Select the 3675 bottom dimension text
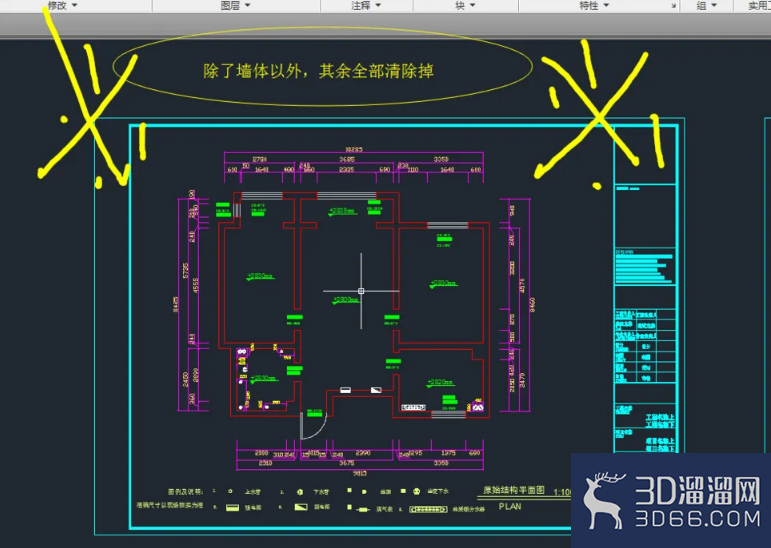 point(347,463)
